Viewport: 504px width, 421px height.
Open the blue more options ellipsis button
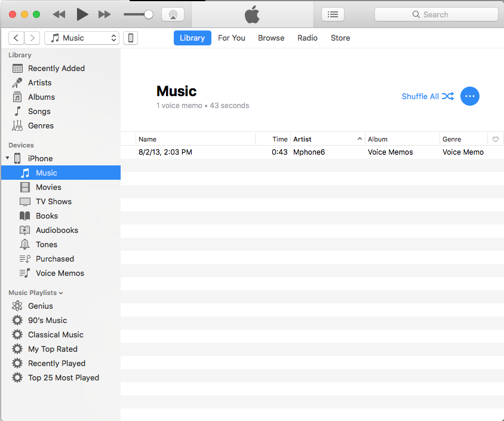click(469, 96)
